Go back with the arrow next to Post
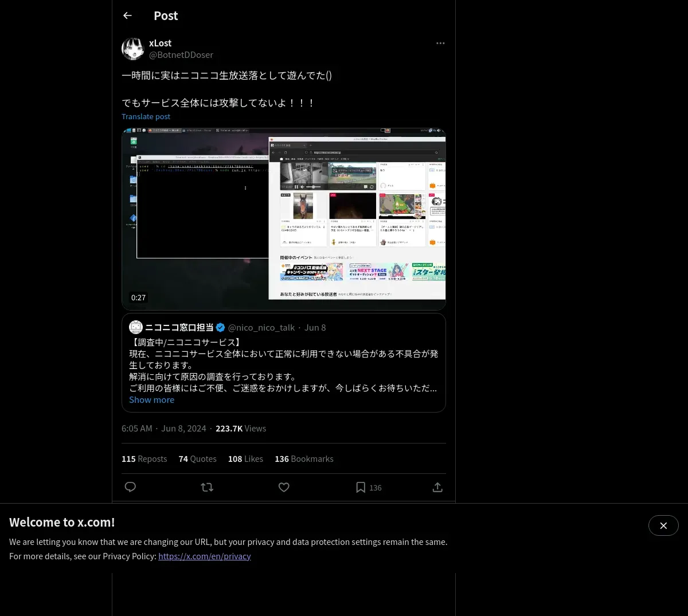Image resolution: width=688 pixels, height=616 pixels. pyautogui.click(x=127, y=15)
